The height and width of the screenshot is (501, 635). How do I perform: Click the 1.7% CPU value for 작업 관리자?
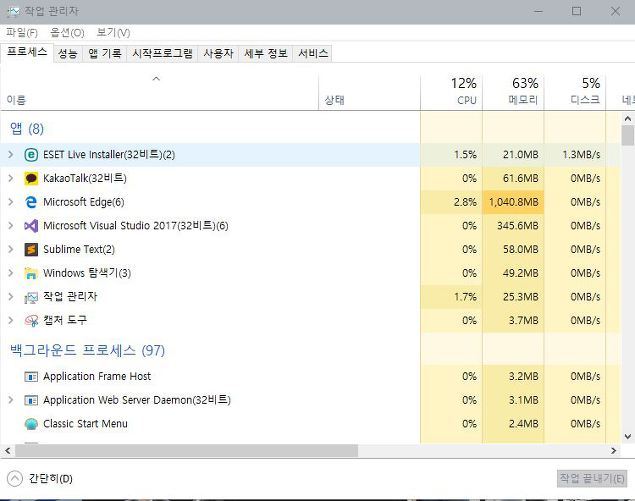(465, 297)
